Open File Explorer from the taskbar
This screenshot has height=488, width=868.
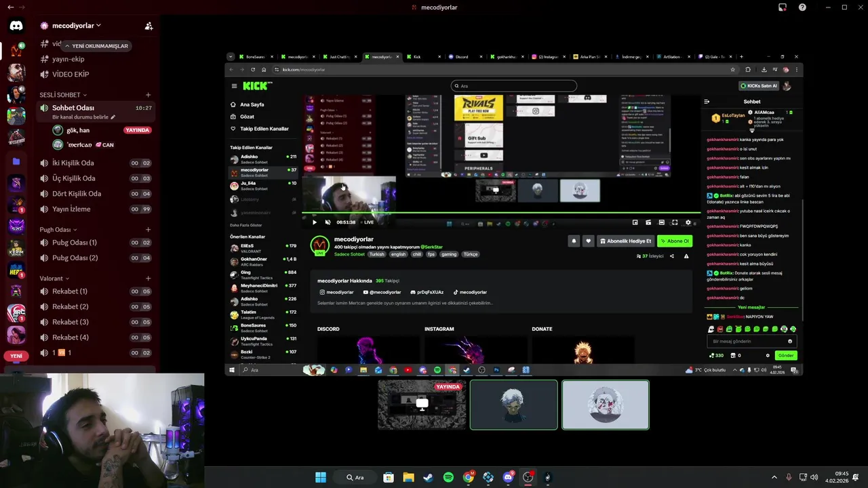click(x=408, y=477)
